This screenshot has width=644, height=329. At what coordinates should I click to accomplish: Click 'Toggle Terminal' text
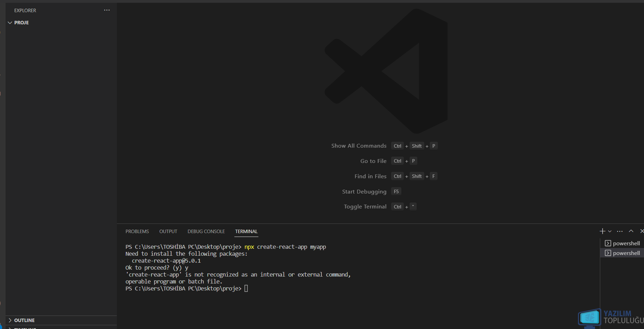(x=365, y=207)
